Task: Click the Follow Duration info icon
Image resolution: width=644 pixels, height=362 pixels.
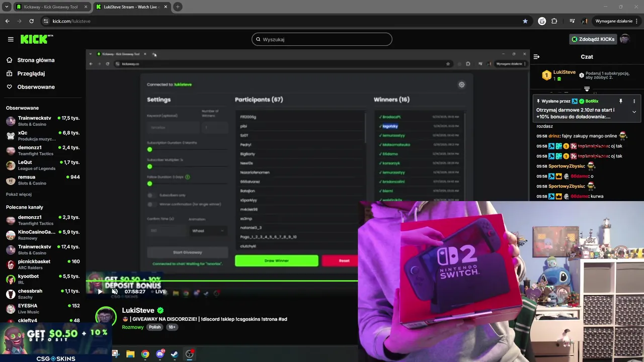Action: [x=188, y=177]
